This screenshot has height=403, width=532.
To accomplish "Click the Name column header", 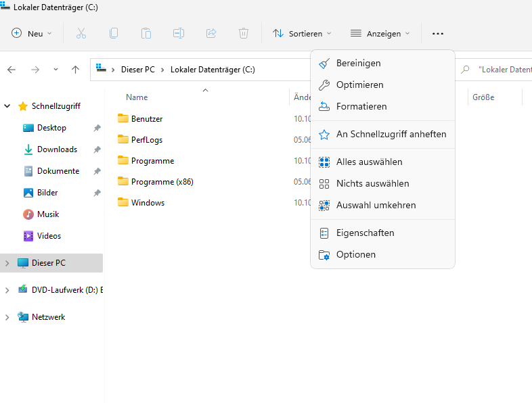I will [137, 97].
